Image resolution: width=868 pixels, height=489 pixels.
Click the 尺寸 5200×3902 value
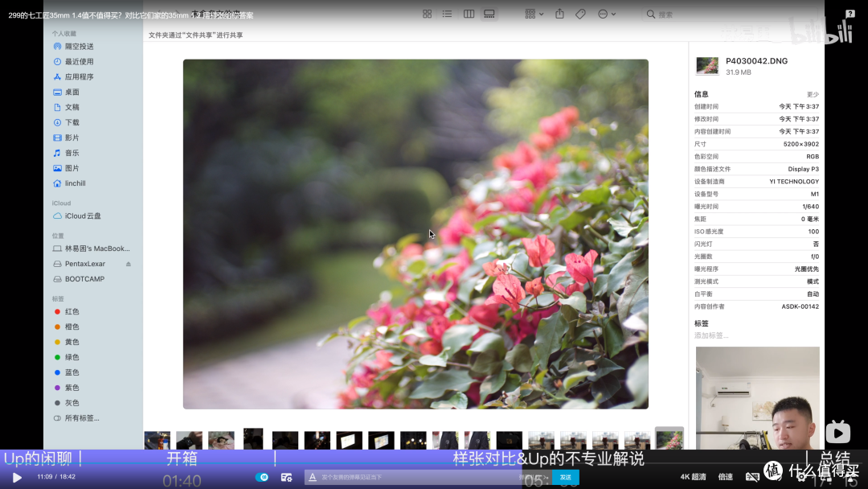tap(801, 144)
